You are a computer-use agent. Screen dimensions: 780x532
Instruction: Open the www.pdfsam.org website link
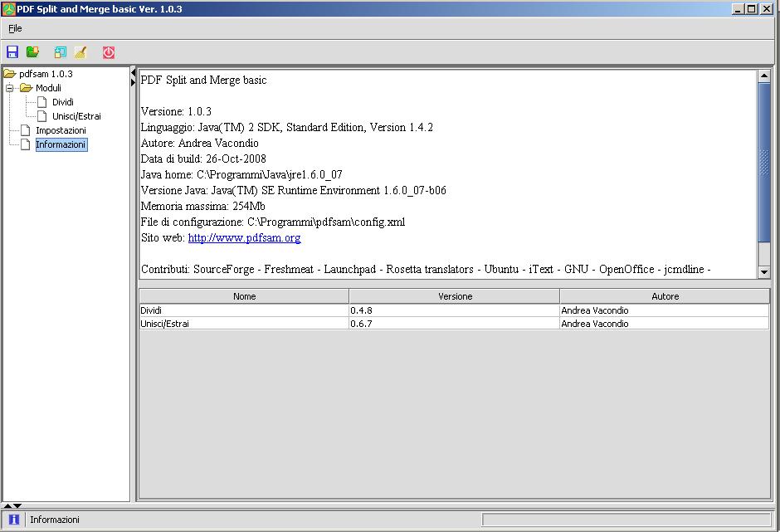point(244,238)
